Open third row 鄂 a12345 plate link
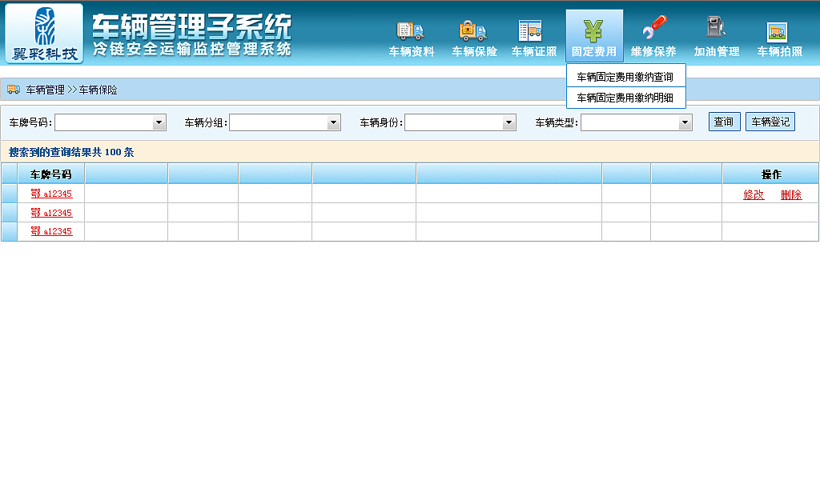 point(51,231)
